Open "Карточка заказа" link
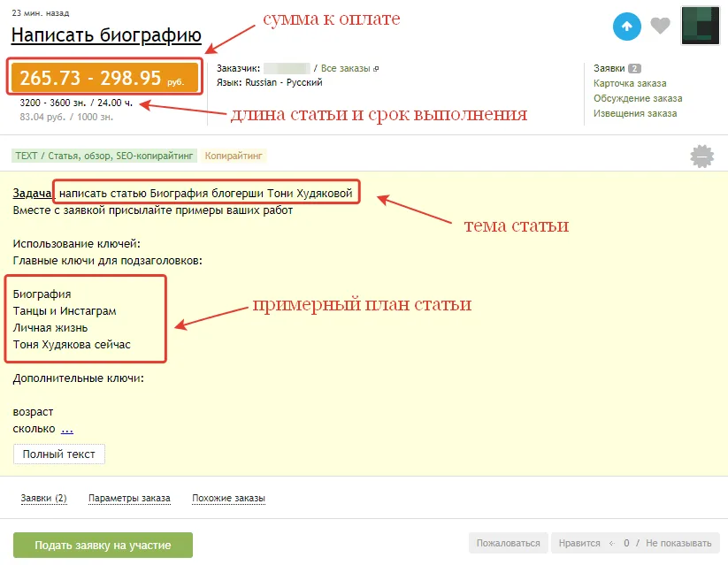Viewport: 728px width, 565px height. (x=630, y=83)
